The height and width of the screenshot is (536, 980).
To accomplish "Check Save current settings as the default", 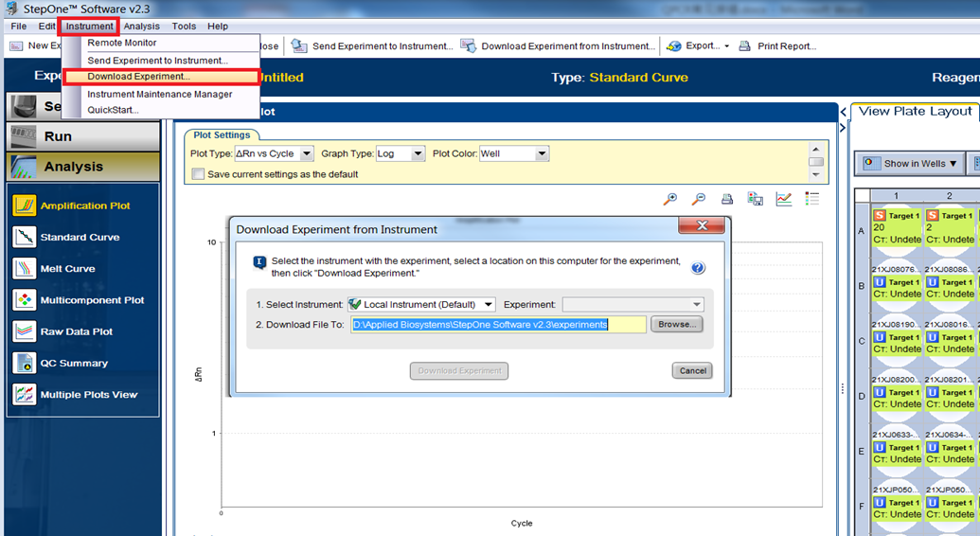I will point(198,174).
